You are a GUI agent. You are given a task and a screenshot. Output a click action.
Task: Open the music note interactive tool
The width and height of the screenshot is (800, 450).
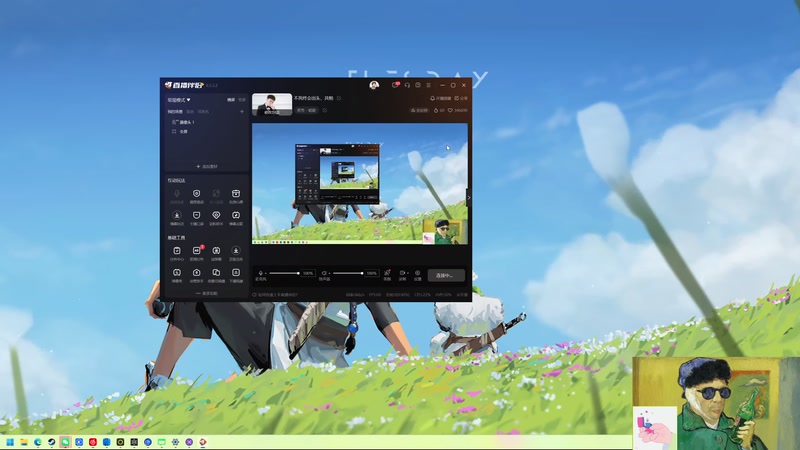236,217
